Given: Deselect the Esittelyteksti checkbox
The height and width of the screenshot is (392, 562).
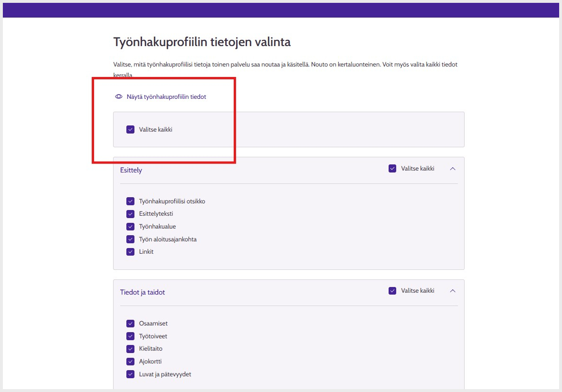Looking at the screenshot, I should 131,214.
